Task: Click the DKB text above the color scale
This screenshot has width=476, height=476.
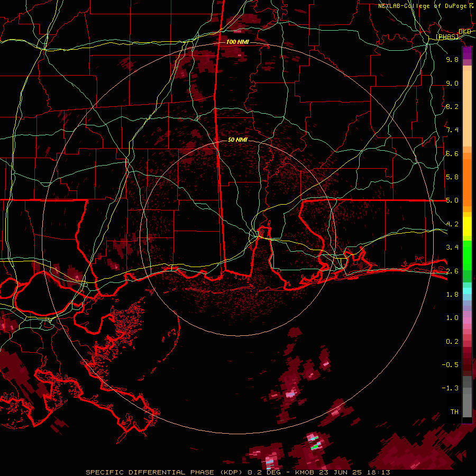Action: 465,32
